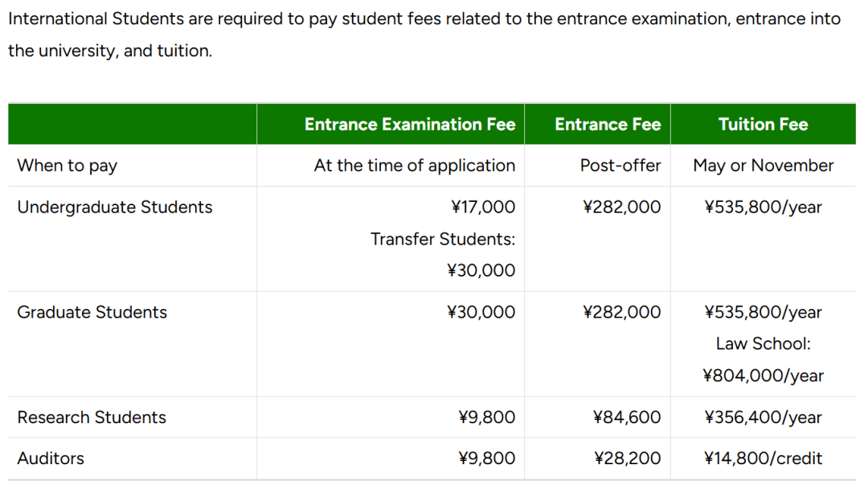Click "At the time of application" cell
868x502 pixels.
[415, 166]
